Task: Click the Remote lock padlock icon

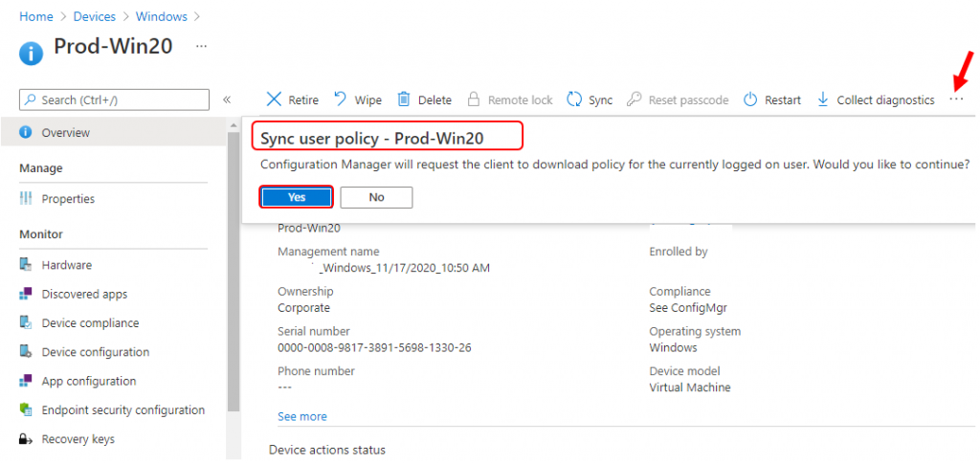Action: (x=474, y=99)
